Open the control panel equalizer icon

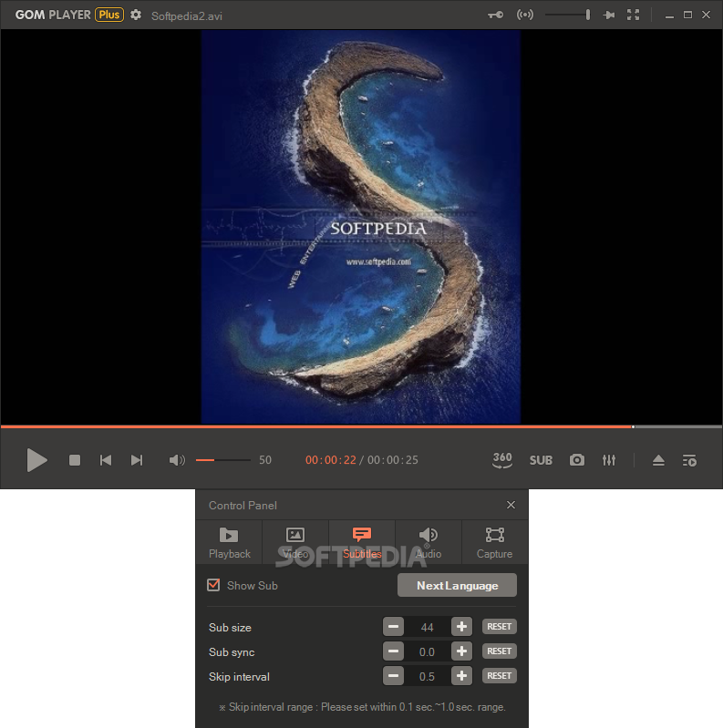click(x=609, y=459)
